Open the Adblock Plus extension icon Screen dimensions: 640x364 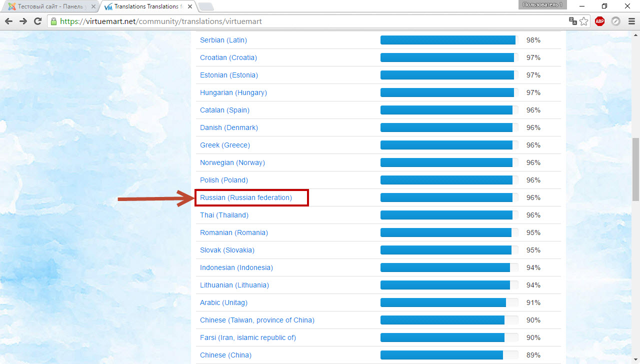(x=599, y=21)
